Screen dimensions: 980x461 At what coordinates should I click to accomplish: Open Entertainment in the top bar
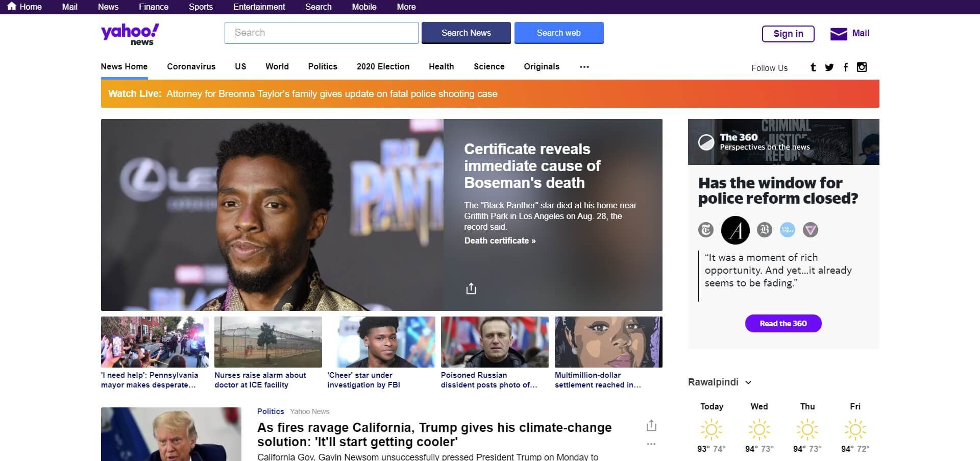point(259,7)
